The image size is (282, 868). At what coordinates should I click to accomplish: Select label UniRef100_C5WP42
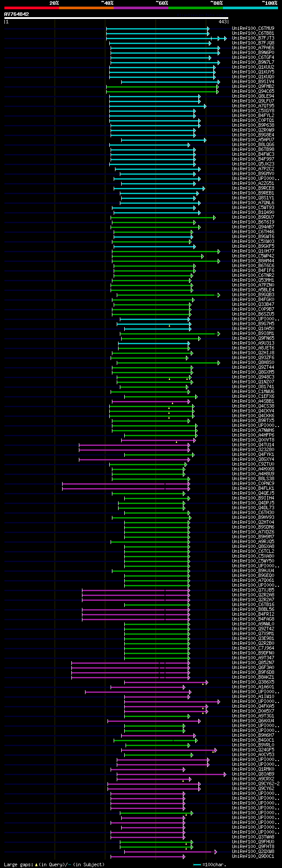click(253, 256)
